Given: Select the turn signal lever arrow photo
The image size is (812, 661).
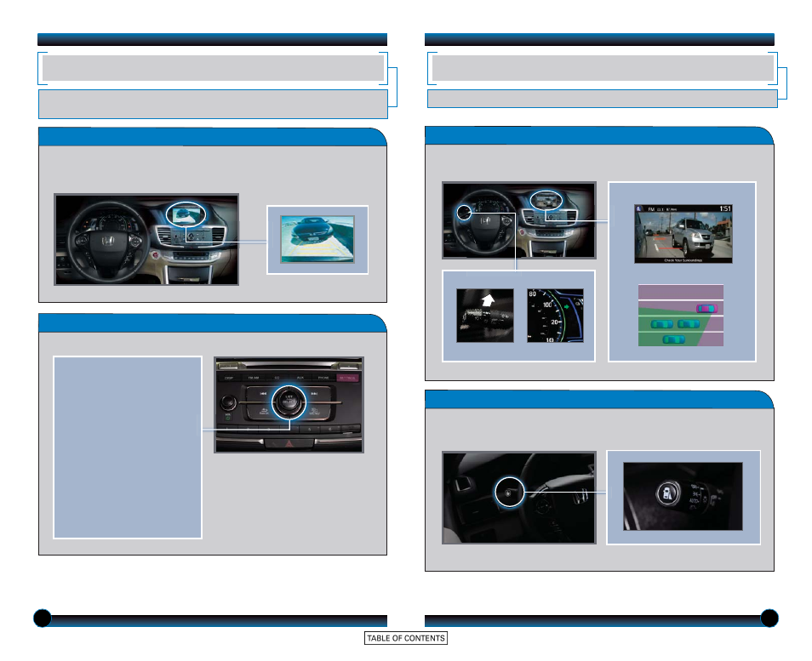Looking at the screenshot, I should [484, 316].
